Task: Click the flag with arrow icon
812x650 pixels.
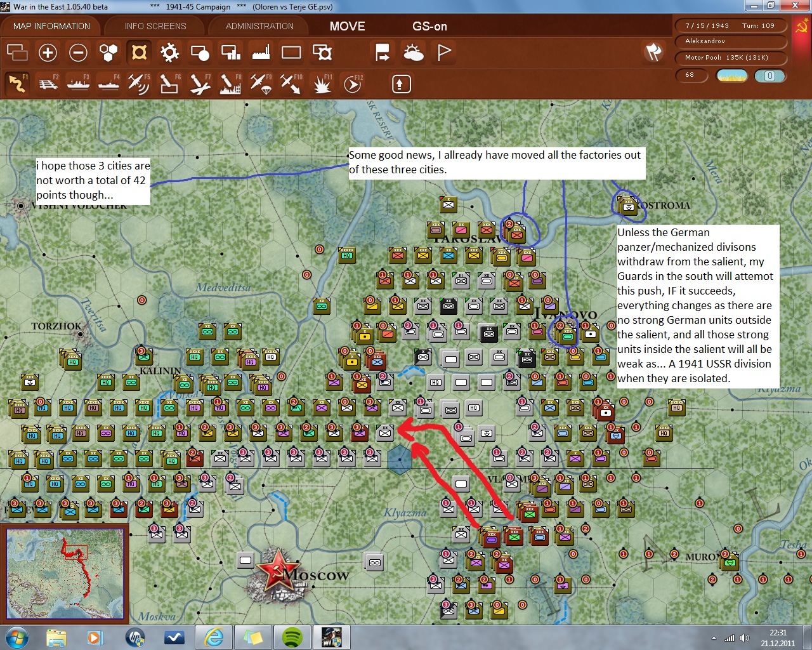Action: click(x=383, y=52)
